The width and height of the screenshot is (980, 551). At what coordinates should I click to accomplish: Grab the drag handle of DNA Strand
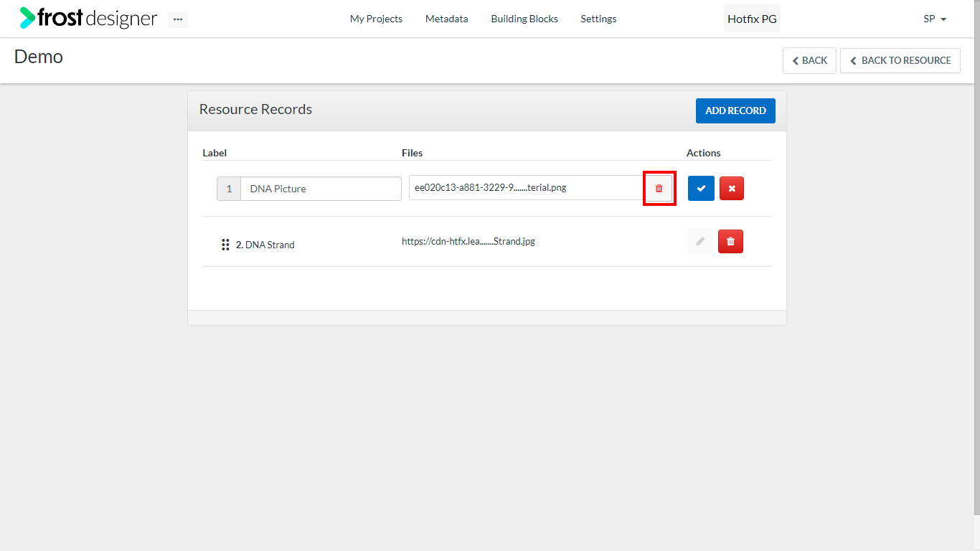pyautogui.click(x=225, y=245)
